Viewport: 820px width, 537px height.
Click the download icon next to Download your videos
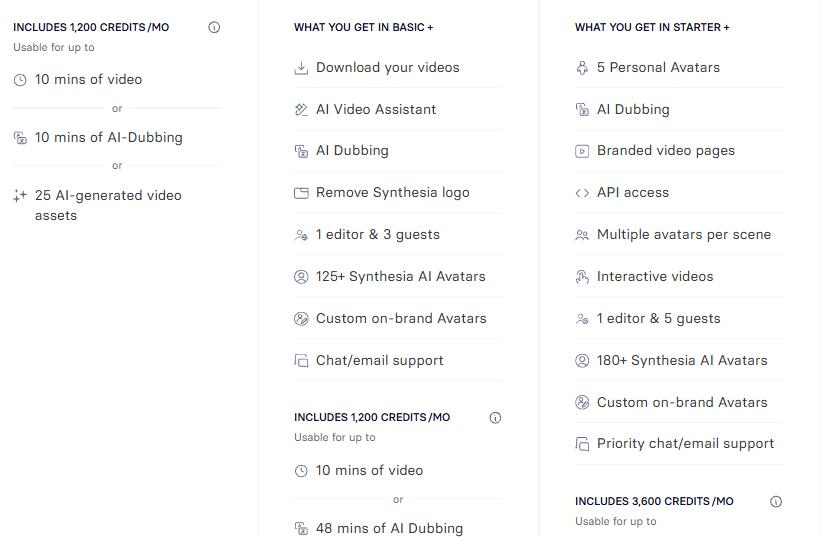coord(301,68)
